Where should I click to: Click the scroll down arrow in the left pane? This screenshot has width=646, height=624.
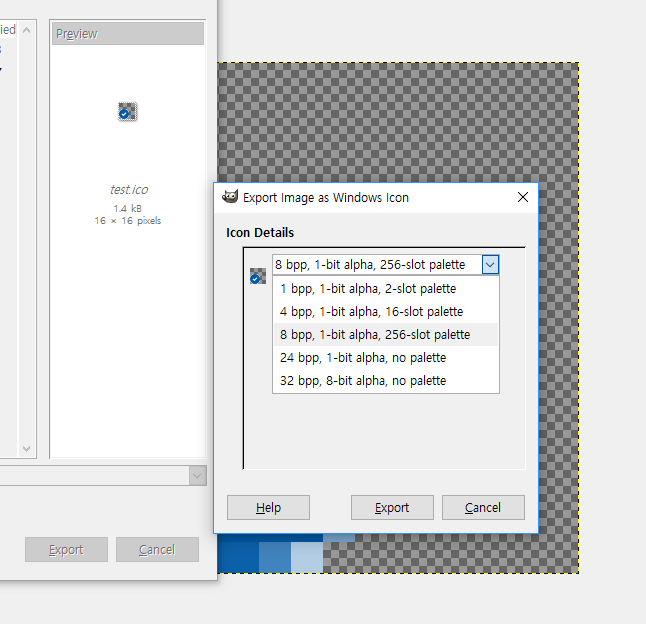pos(27,450)
